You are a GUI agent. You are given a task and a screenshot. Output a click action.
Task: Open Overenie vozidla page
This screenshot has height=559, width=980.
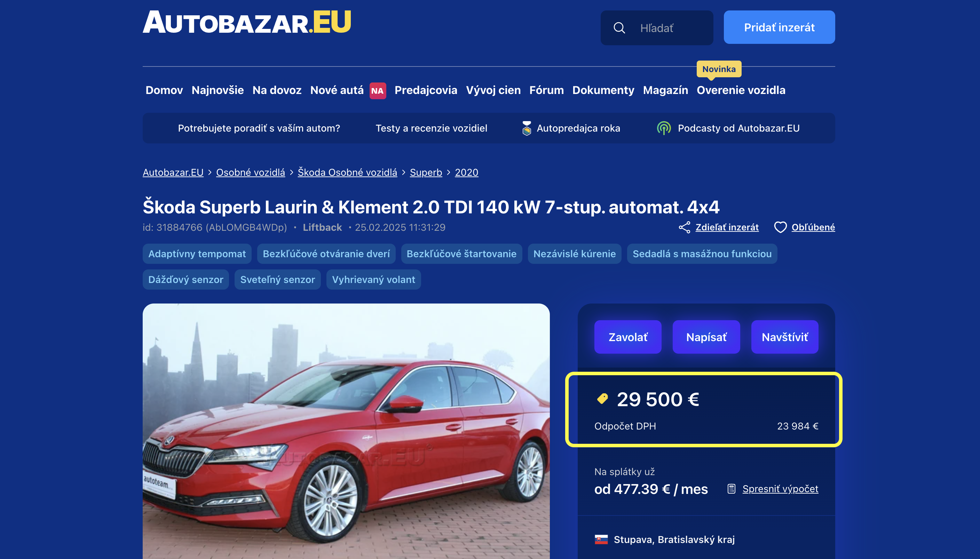741,90
